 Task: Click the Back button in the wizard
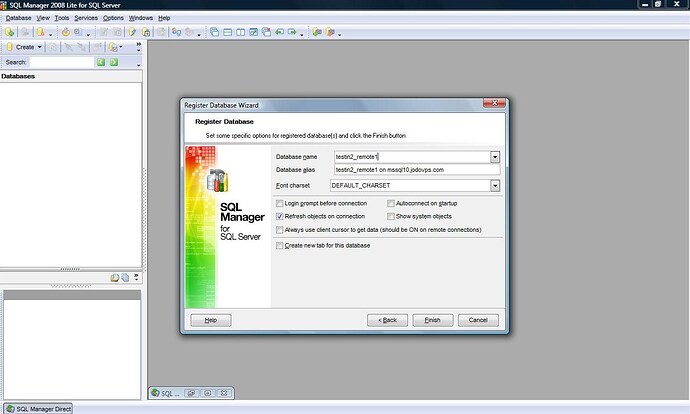pos(387,320)
